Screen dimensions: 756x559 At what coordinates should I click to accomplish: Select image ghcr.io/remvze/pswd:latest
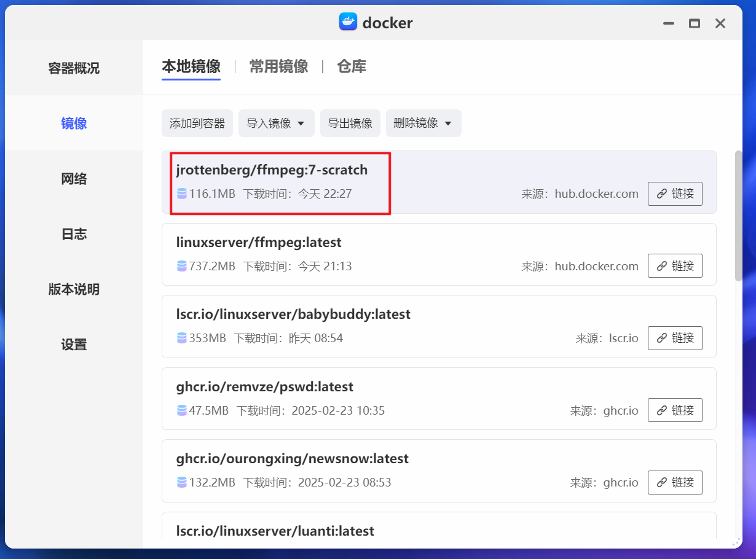tap(439, 399)
